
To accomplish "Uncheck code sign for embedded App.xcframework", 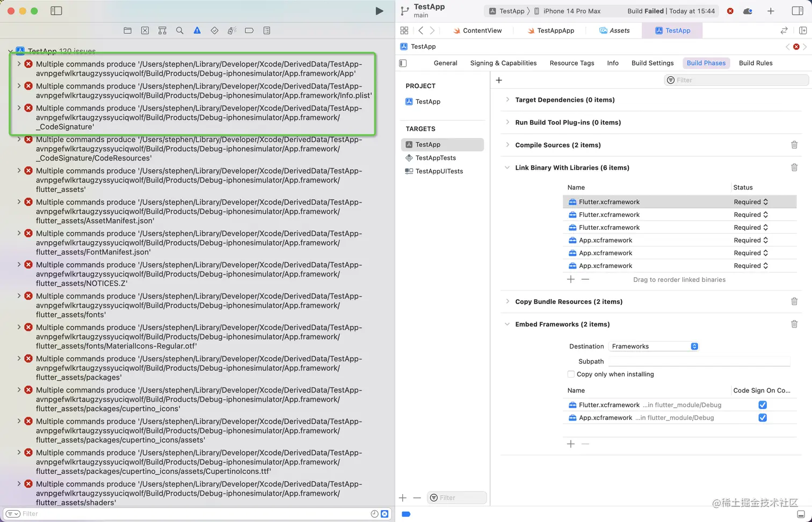I will (x=763, y=418).
